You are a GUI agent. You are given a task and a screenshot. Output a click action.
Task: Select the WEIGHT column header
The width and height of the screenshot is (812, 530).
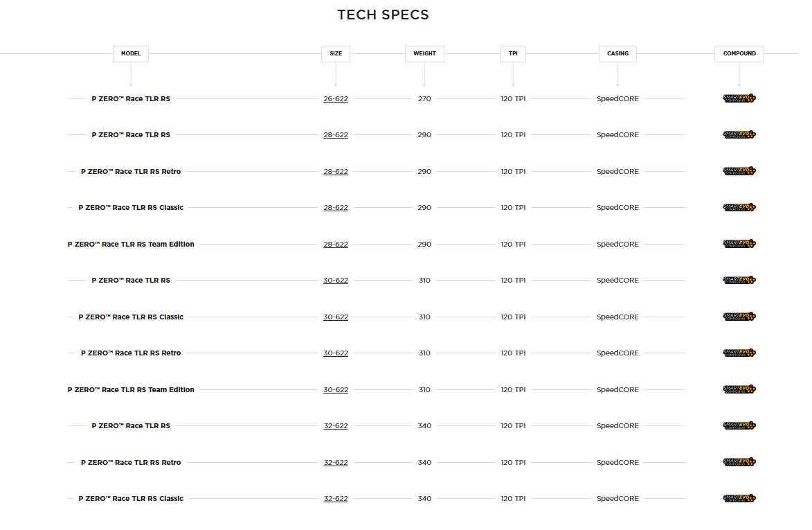[424, 53]
